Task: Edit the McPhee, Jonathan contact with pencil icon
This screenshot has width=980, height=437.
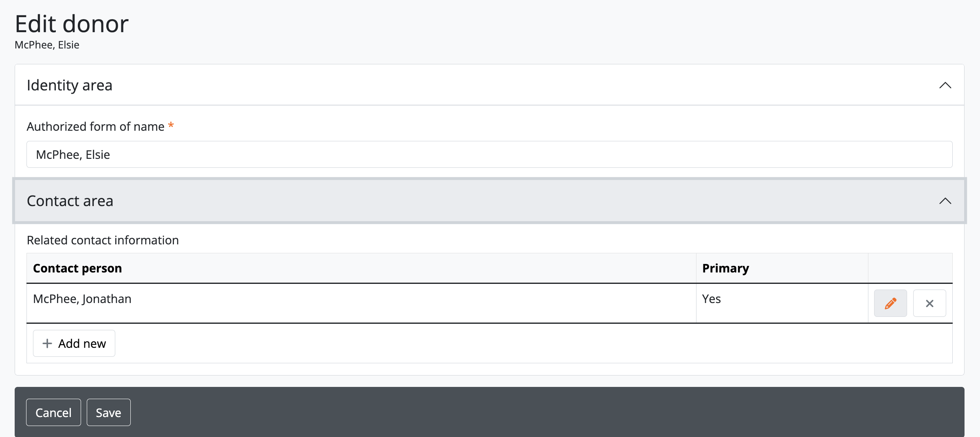Action: pyautogui.click(x=890, y=303)
